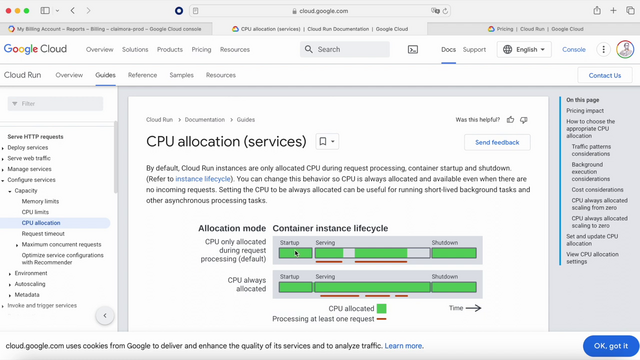Open the three-dot more options menu

coord(603,49)
